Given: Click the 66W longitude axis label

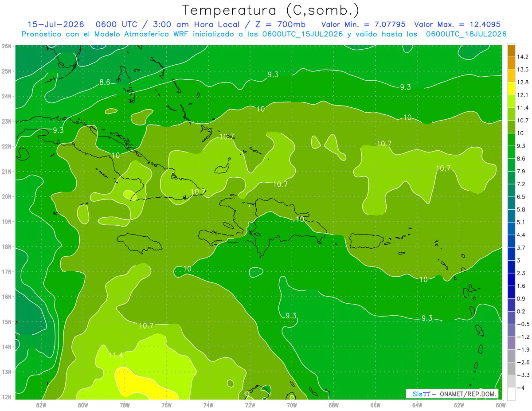Looking at the screenshot, I should (x=375, y=405).
